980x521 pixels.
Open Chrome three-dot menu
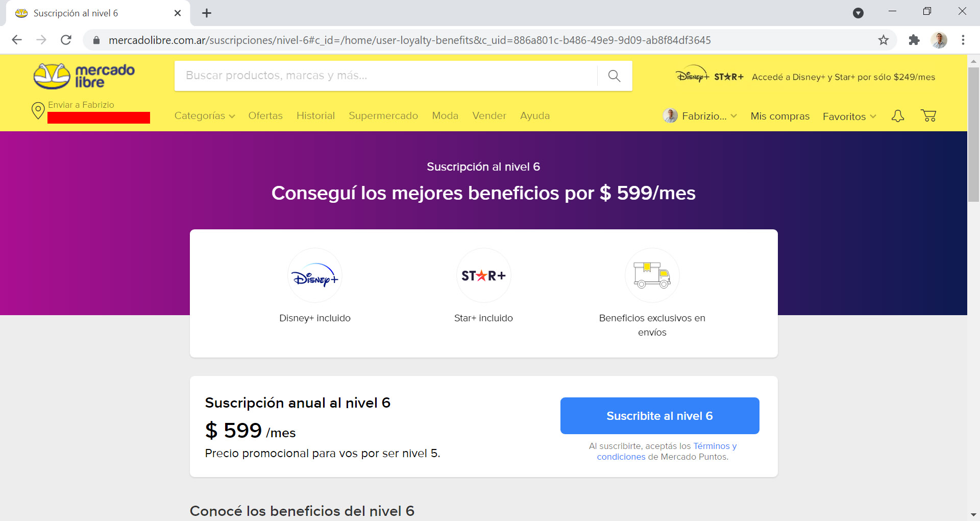(963, 40)
